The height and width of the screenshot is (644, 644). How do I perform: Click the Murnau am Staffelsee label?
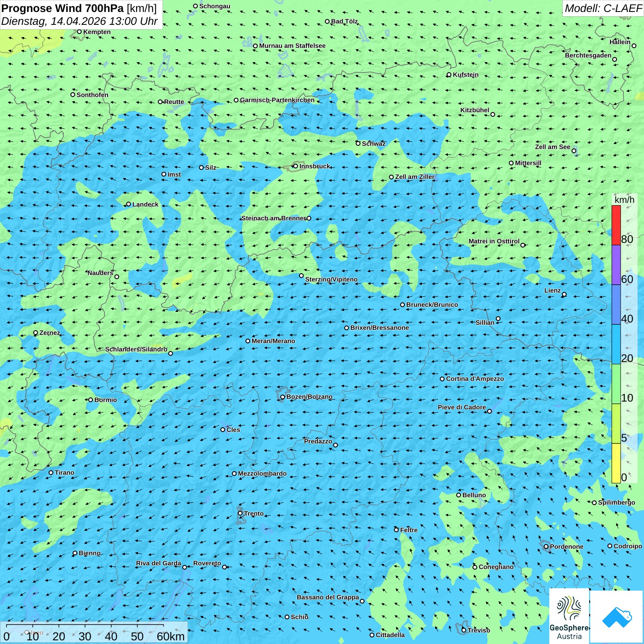tap(292, 46)
